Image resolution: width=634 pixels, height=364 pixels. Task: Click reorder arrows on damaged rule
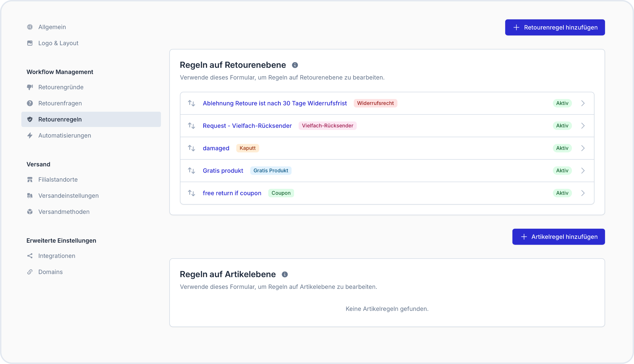click(x=191, y=148)
